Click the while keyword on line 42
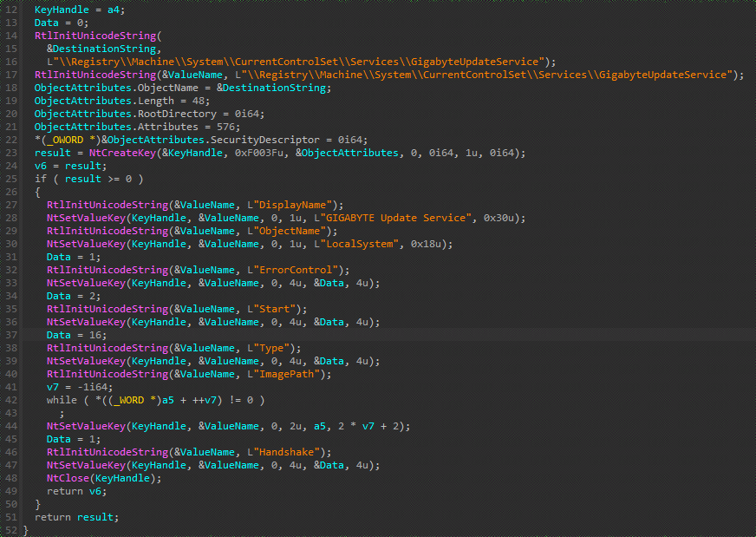This screenshot has width=756, height=537. (x=62, y=401)
